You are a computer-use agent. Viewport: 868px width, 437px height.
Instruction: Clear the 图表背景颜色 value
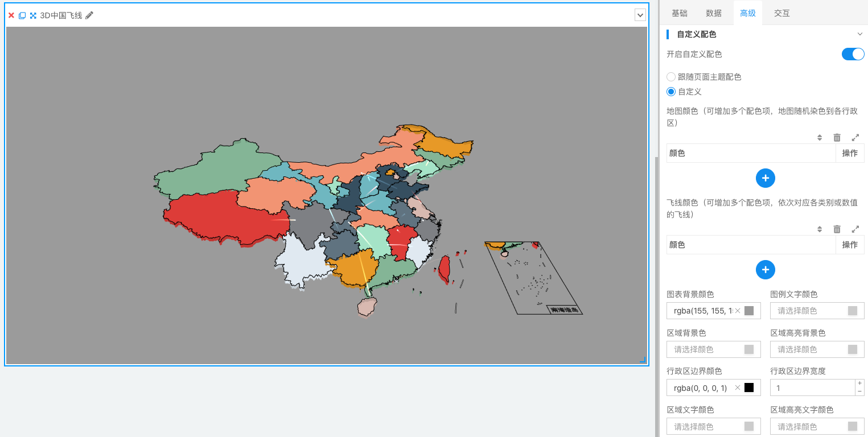coord(738,311)
